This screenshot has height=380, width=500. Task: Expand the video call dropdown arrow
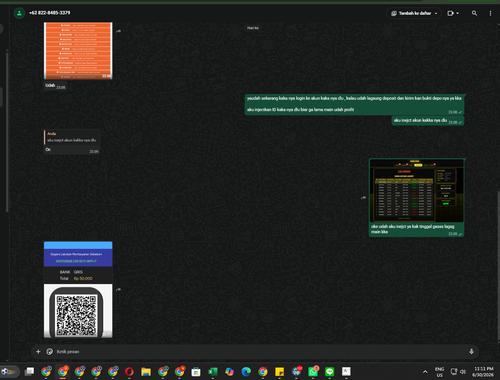(458, 13)
